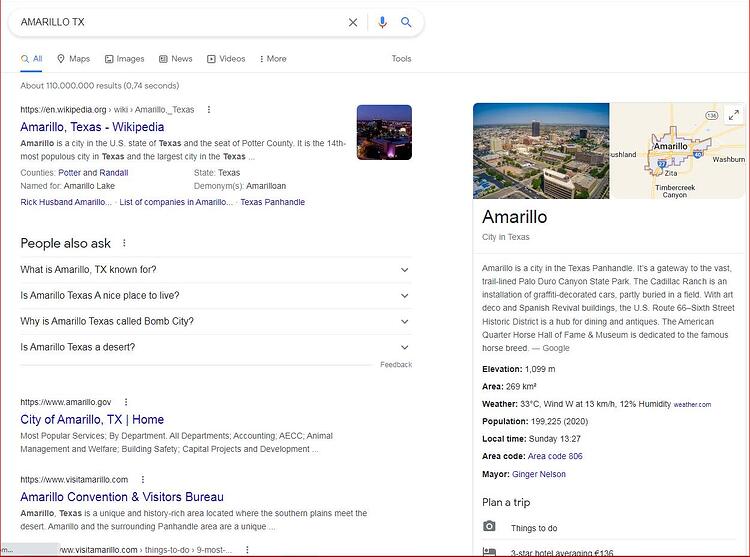Click the Things to do trip option

click(534, 528)
